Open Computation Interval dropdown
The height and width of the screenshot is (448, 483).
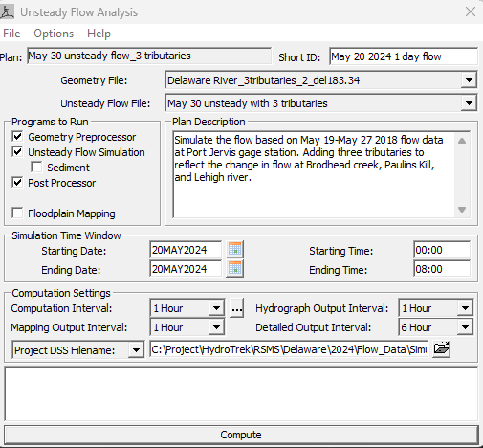216,308
